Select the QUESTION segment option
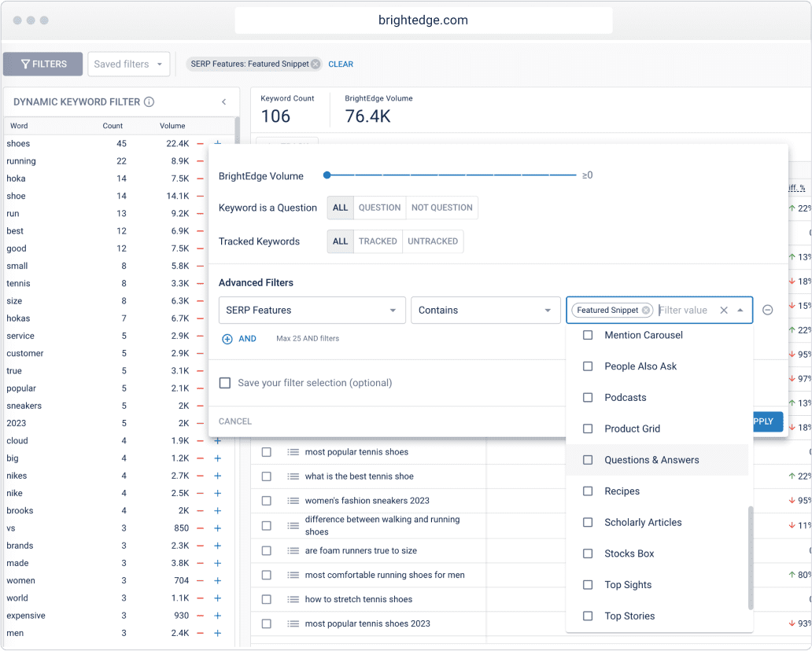The image size is (812, 651). pyautogui.click(x=379, y=208)
